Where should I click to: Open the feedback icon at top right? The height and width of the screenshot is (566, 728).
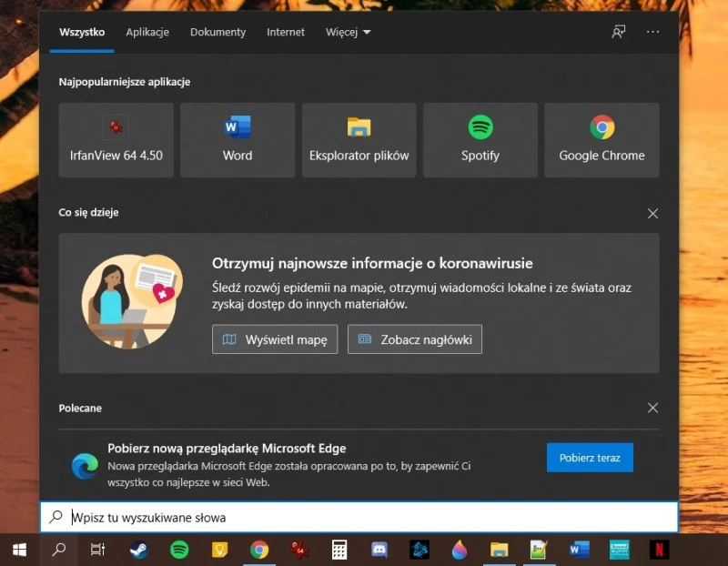coord(619,32)
